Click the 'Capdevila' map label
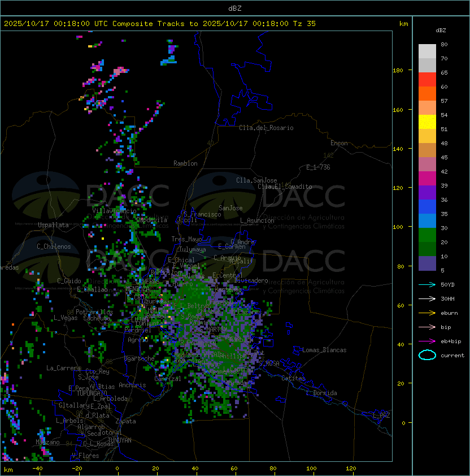470x476 pixels. [x=151, y=220]
